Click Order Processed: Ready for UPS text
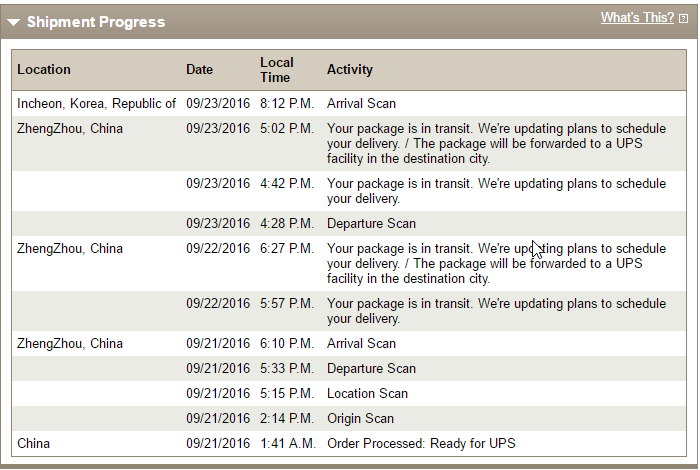Image resolution: width=700 pixels, height=470 pixels. [421, 444]
